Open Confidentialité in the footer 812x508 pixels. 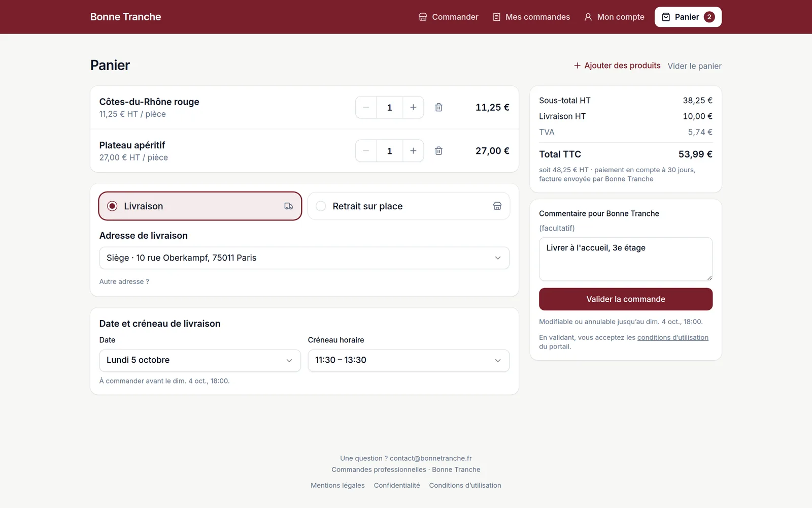click(x=397, y=485)
